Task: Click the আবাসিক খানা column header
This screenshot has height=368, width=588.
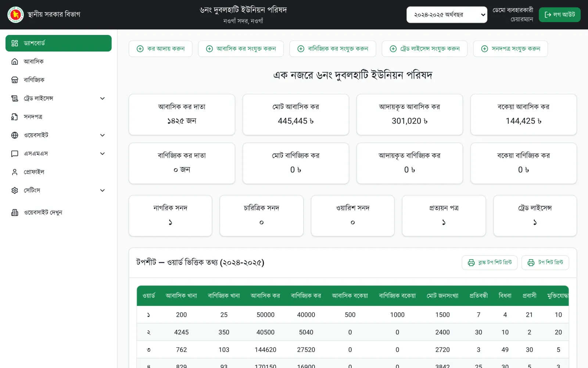Action: pyautogui.click(x=181, y=296)
